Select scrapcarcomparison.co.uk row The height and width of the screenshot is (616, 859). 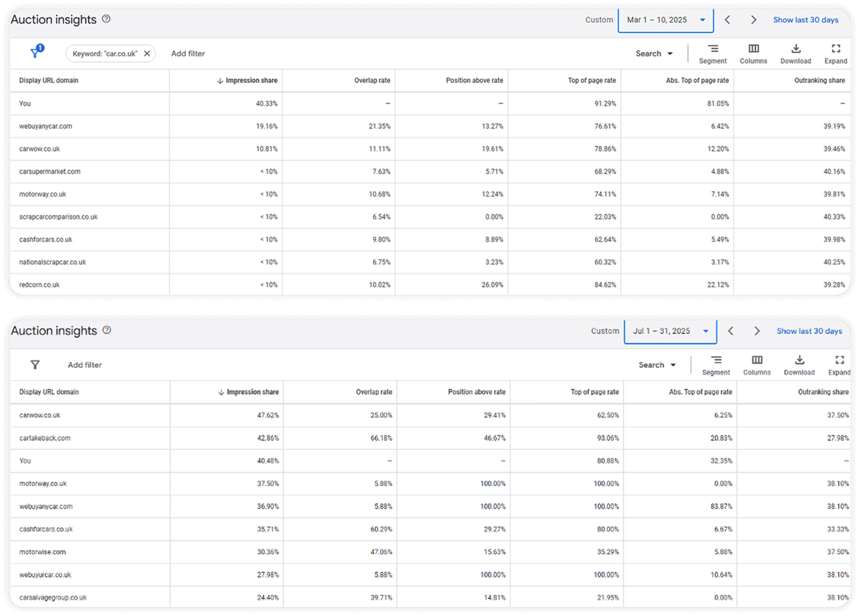(430, 217)
